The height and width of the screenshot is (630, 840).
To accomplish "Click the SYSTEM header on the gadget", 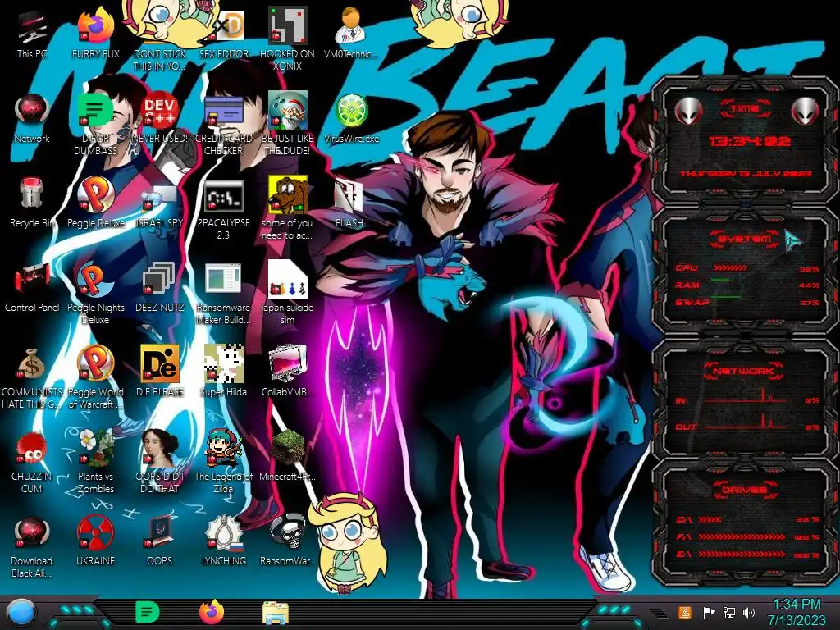I will [745, 239].
